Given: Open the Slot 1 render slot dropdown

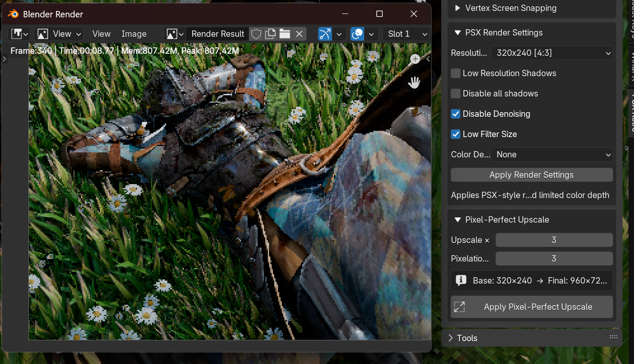Looking at the screenshot, I should pyautogui.click(x=406, y=34).
